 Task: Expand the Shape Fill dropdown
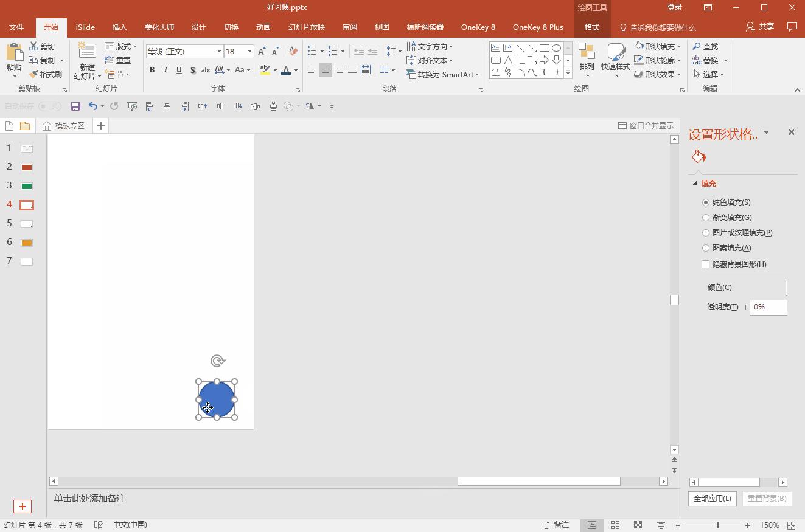click(678, 46)
